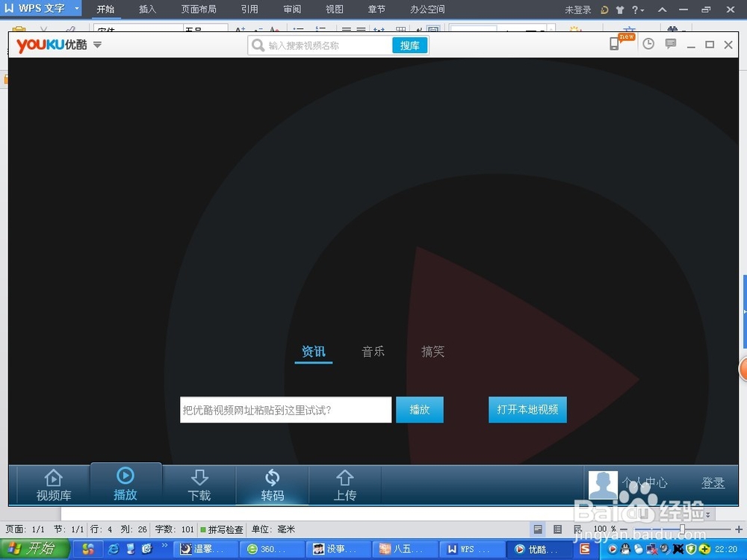Click the 360 shield tray icon
The height and width of the screenshot is (560, 747).
click(x=691, y=549)
